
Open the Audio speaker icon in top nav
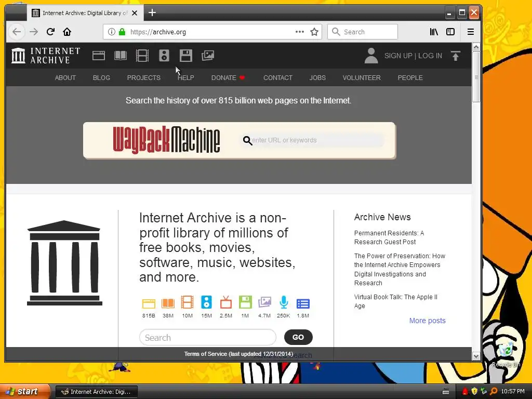[164, 56]
